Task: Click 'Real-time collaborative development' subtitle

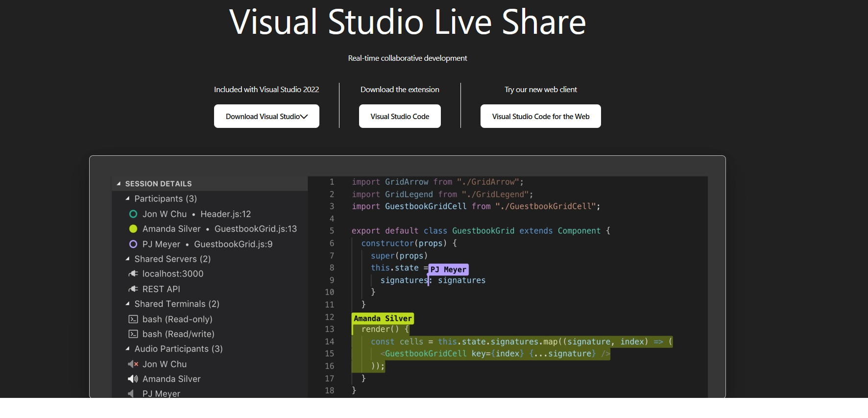Action: coord(408,58)
